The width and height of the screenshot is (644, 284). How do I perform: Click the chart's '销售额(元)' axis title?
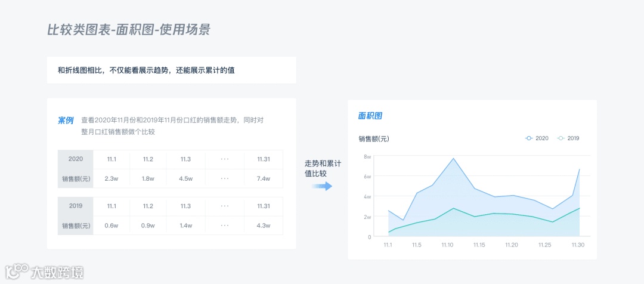374,139
